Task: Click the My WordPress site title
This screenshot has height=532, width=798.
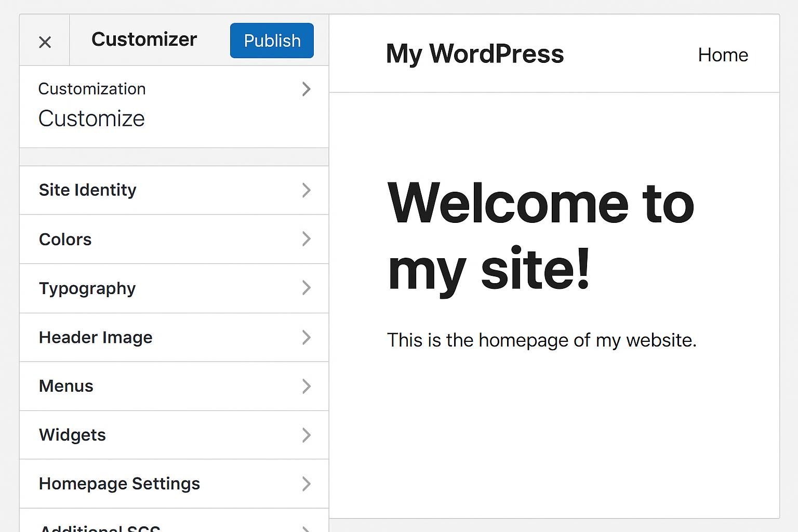Action: click(474, 54)
